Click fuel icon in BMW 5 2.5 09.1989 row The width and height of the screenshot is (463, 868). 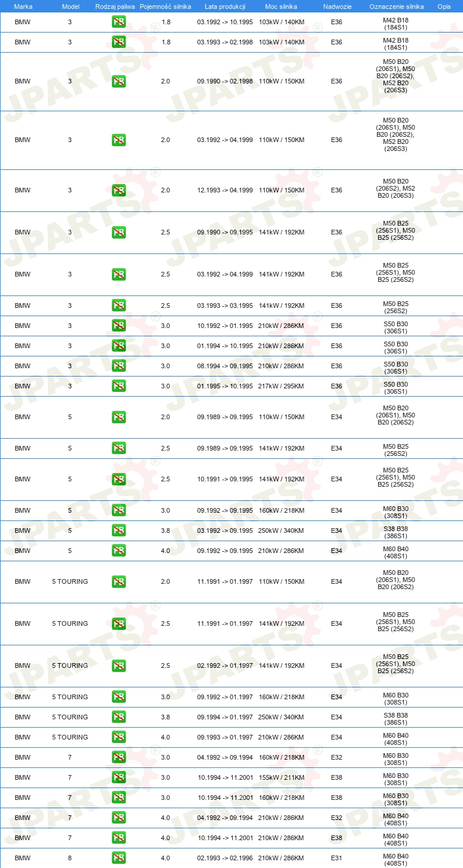pos(118,449)
